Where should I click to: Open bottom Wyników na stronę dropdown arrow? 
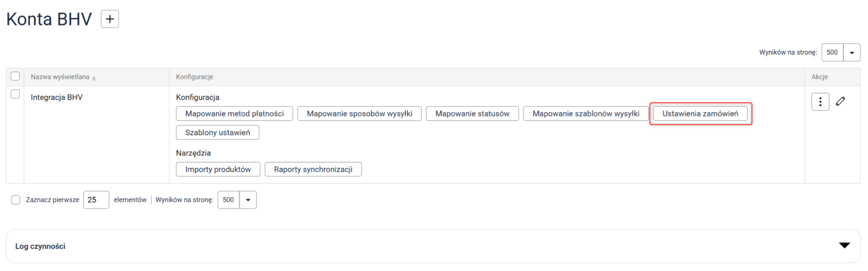coord(248,200)
